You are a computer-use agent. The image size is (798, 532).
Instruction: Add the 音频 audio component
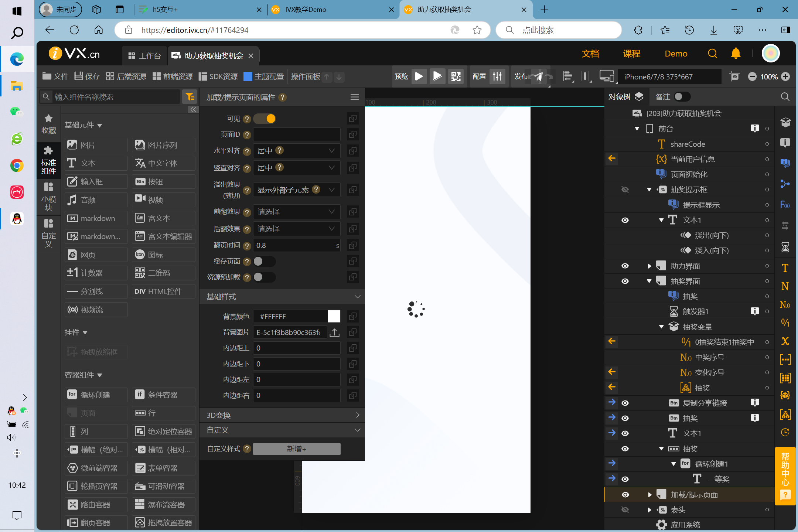[x=96, y=200]
